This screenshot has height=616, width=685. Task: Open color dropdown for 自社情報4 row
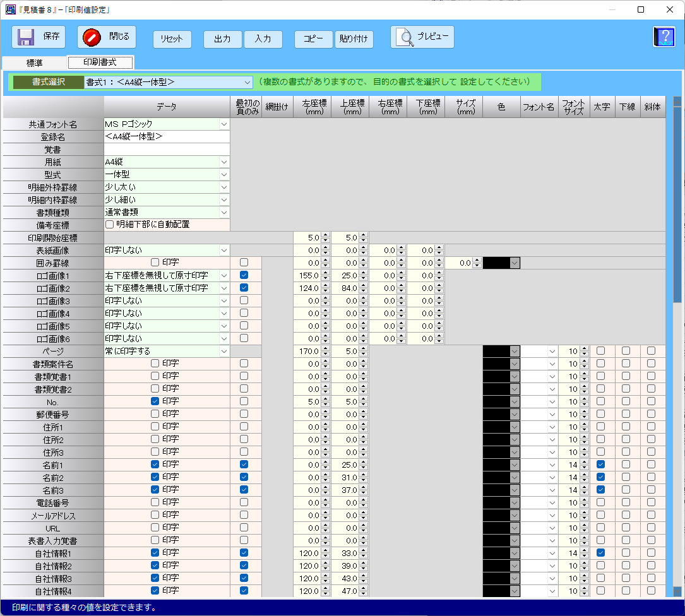coord(515,591)
